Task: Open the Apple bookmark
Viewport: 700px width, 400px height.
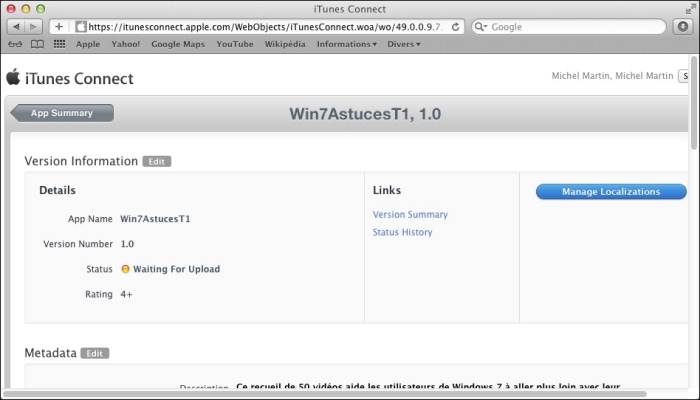Action: (88, 44)
